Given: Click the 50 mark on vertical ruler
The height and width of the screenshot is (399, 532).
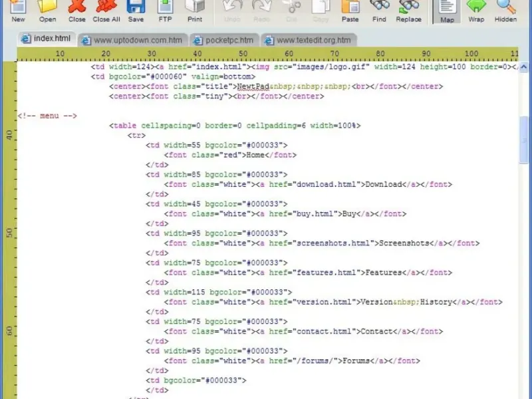Looking at the screenshot, I should tap(9, 233).
